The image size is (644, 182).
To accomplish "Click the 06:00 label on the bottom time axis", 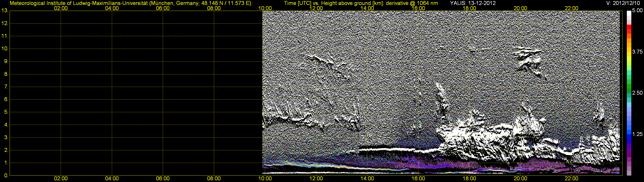I will [163, 179].
